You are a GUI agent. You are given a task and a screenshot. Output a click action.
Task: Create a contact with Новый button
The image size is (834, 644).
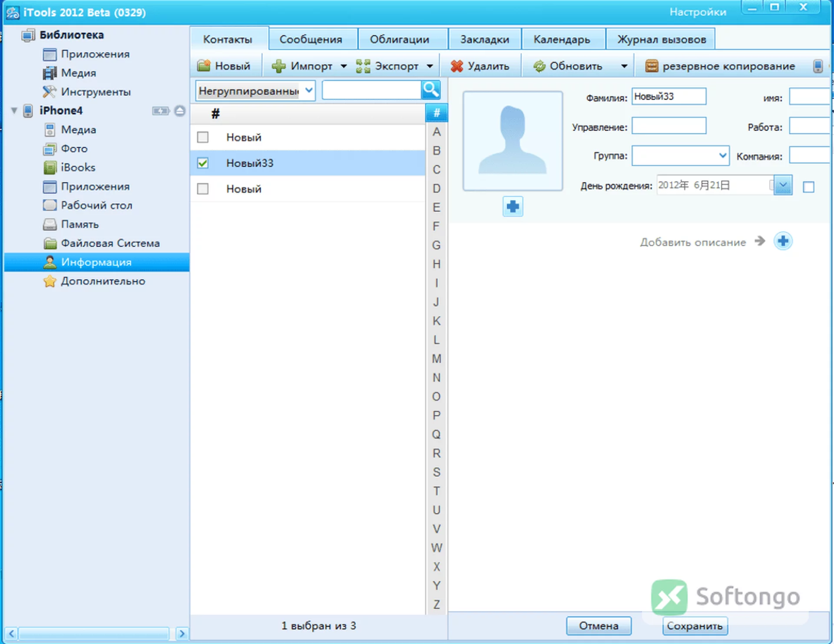pos(224,66)
